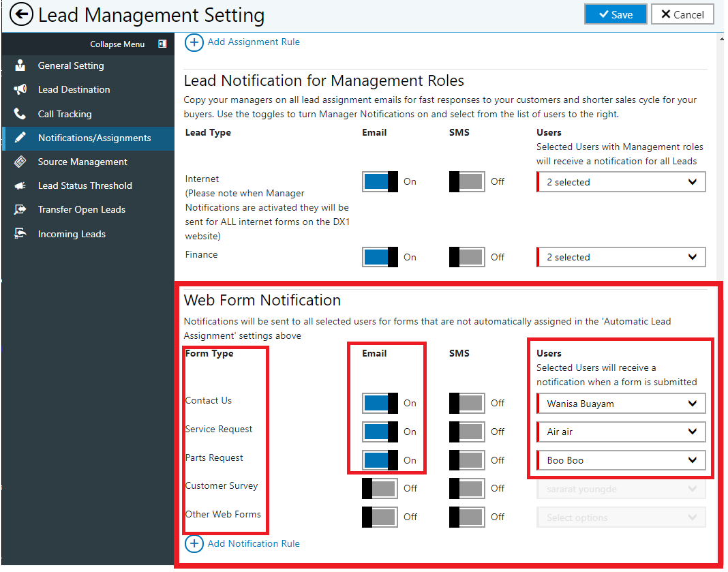
Task: Click the Save button
Action: (x=616, y=14)
